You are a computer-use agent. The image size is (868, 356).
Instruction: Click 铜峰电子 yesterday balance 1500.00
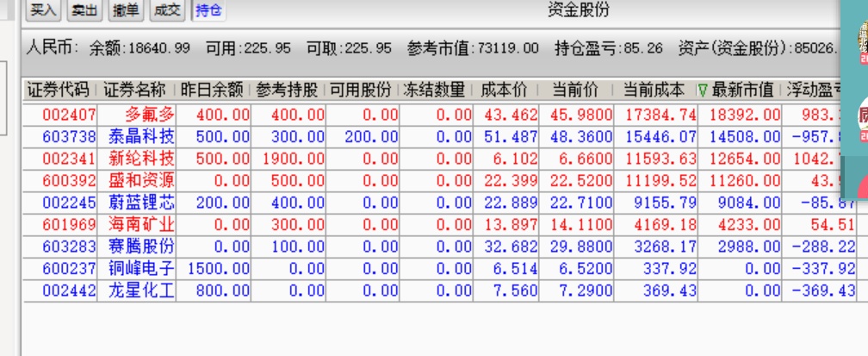(x=219, y=269)
